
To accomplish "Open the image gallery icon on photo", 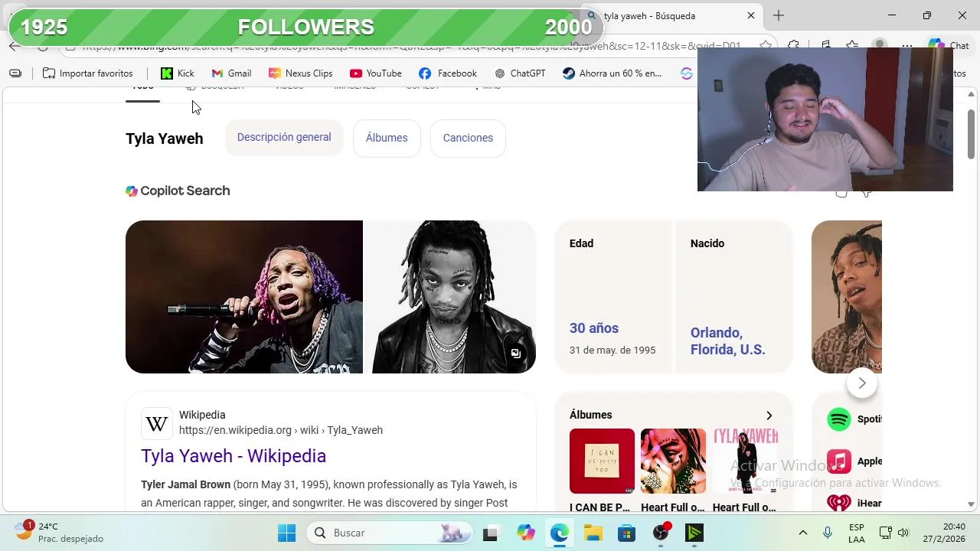I will [516, 353].
